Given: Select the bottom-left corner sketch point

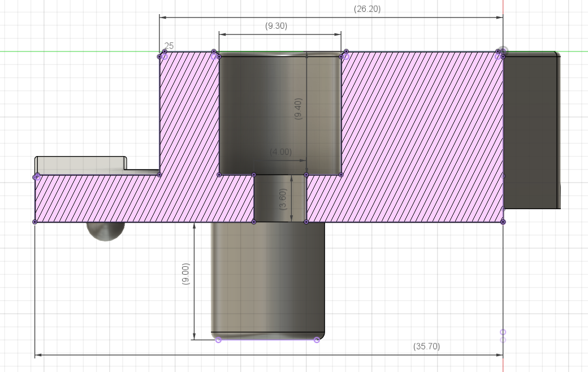Looking at the screenshot, I should pos(35,222).
